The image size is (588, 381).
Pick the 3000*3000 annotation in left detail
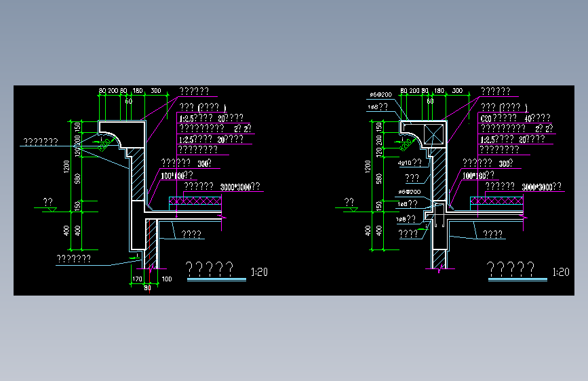[x=240, y=186]
